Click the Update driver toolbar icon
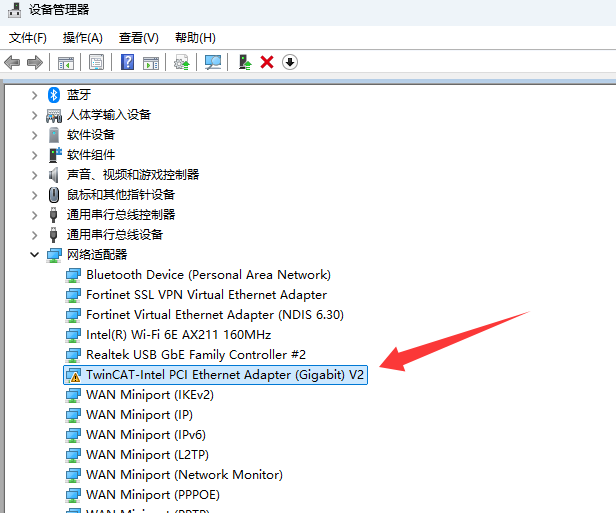Screen dimensions: 616x513 point(181,62)
